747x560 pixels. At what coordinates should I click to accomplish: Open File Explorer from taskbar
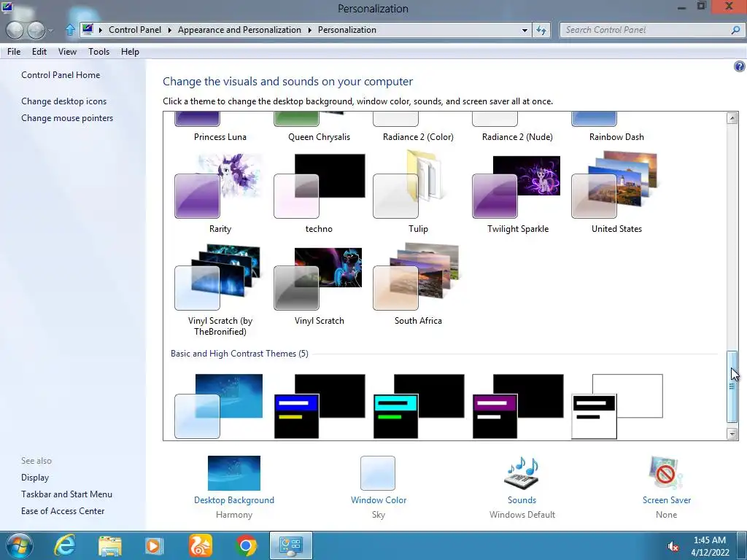pyautogui.click(x=109, y=545)
